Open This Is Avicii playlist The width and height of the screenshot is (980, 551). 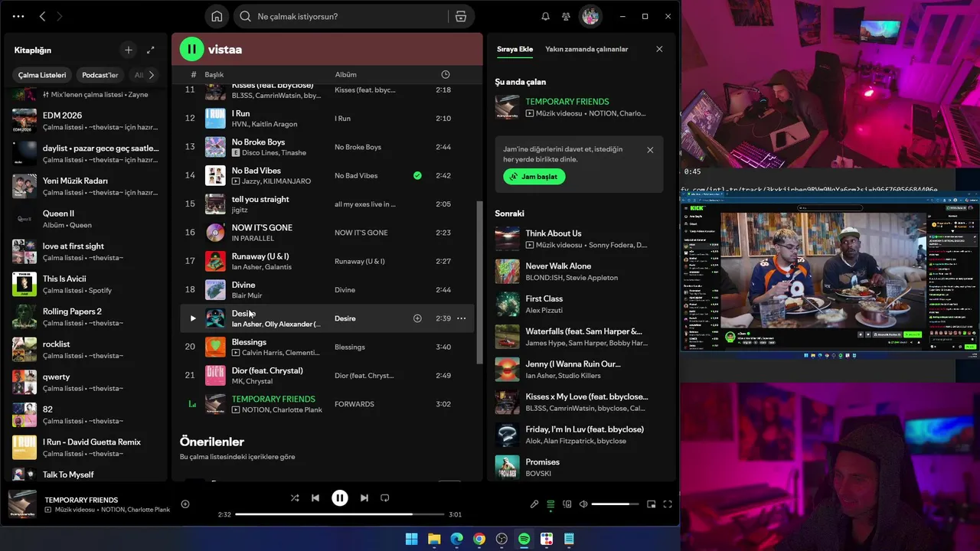point(86,284)
